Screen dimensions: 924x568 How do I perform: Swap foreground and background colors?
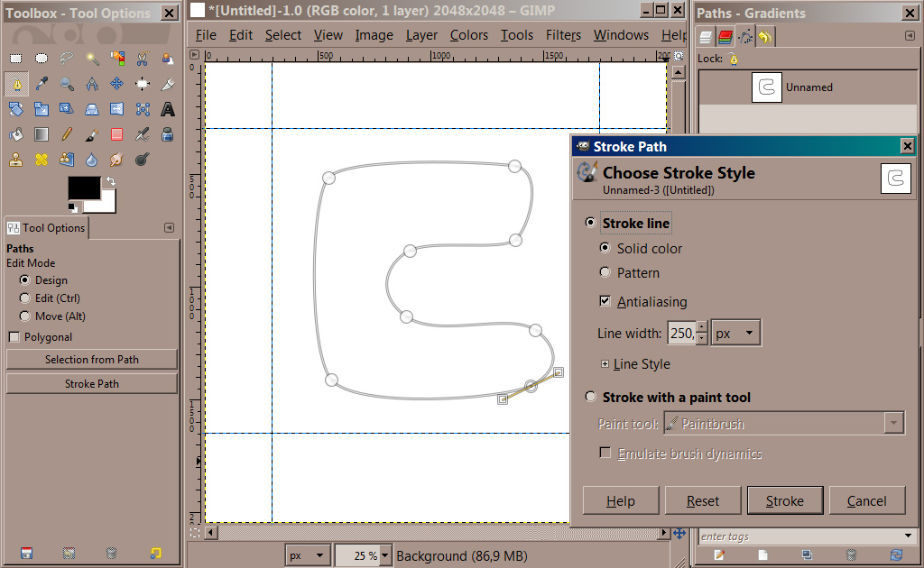[111, 181]
